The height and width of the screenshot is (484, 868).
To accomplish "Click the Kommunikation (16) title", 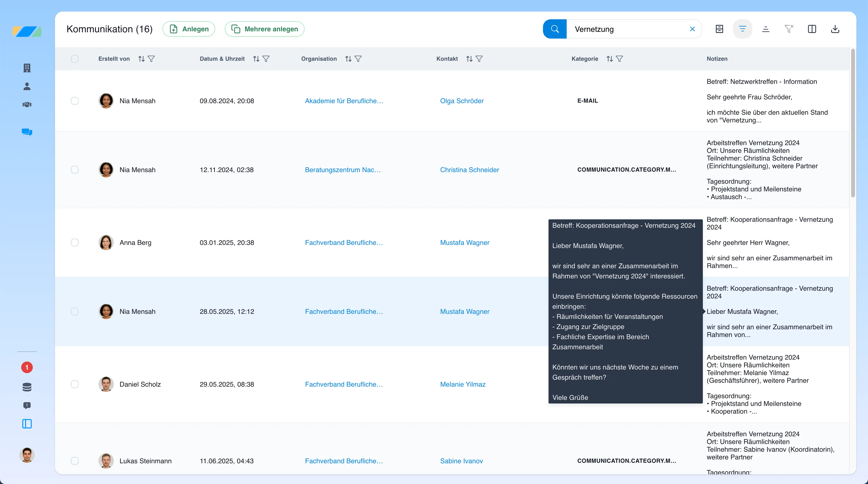I will click(x=109, y=29).
